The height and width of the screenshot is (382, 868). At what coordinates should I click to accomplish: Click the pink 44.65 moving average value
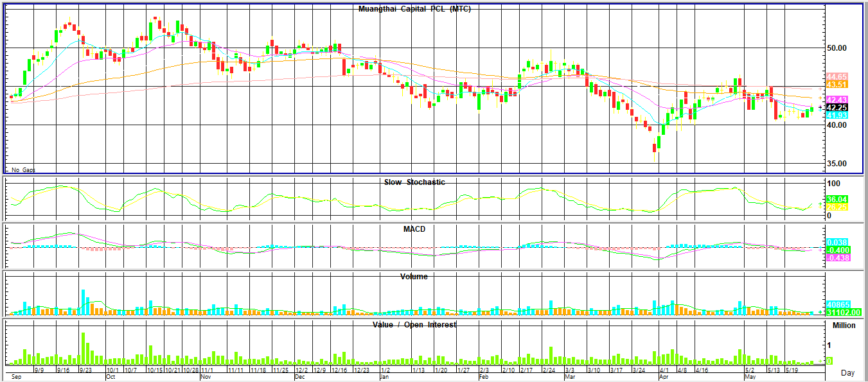point(837,77)
